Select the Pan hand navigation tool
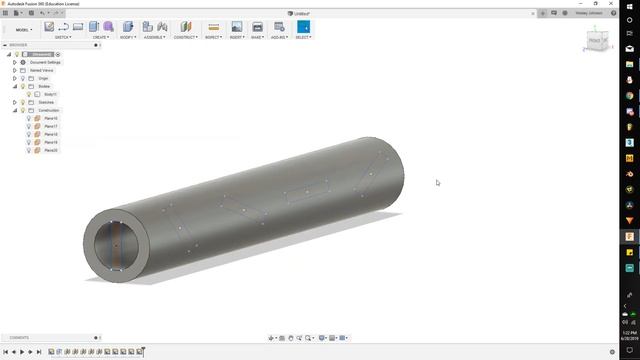This screenshot has width=640, height=360. (291, 338)
